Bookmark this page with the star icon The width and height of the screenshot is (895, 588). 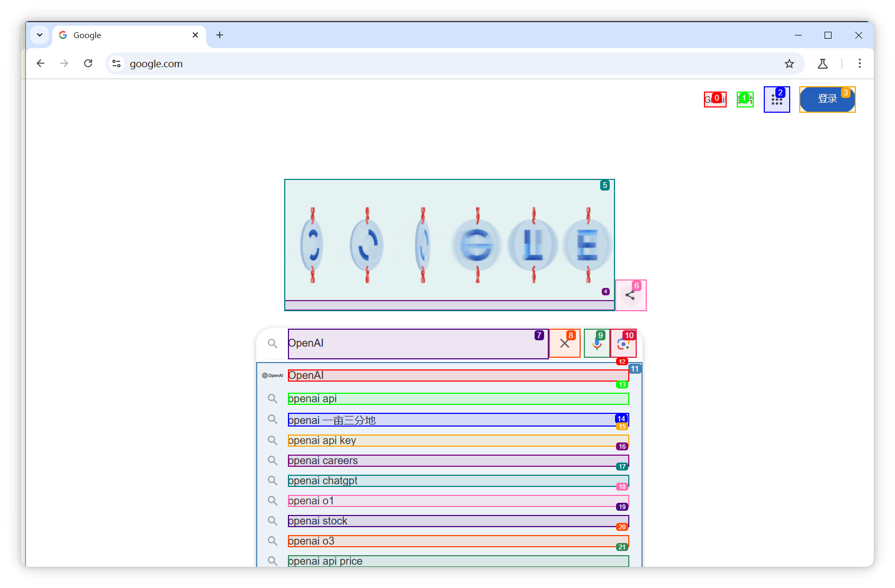789,64
